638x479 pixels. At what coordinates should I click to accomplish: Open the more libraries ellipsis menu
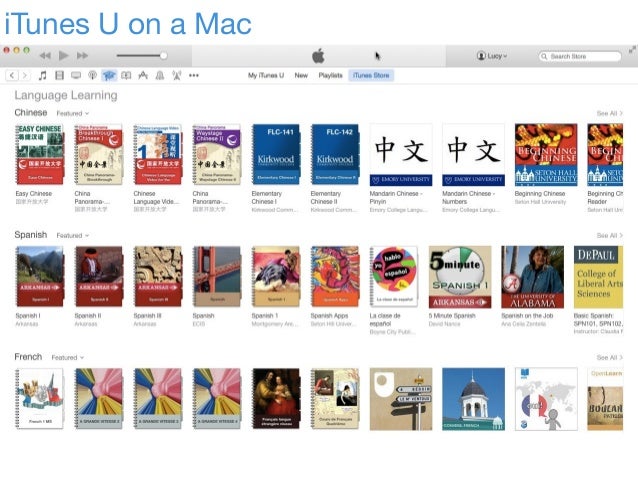tap(194, 75)
